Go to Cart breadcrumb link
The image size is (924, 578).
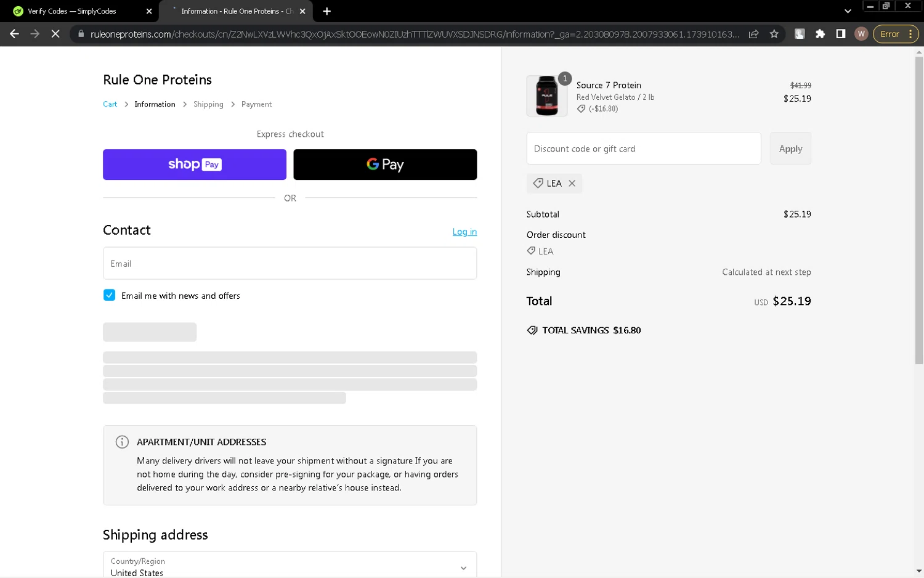click(110, 104)
